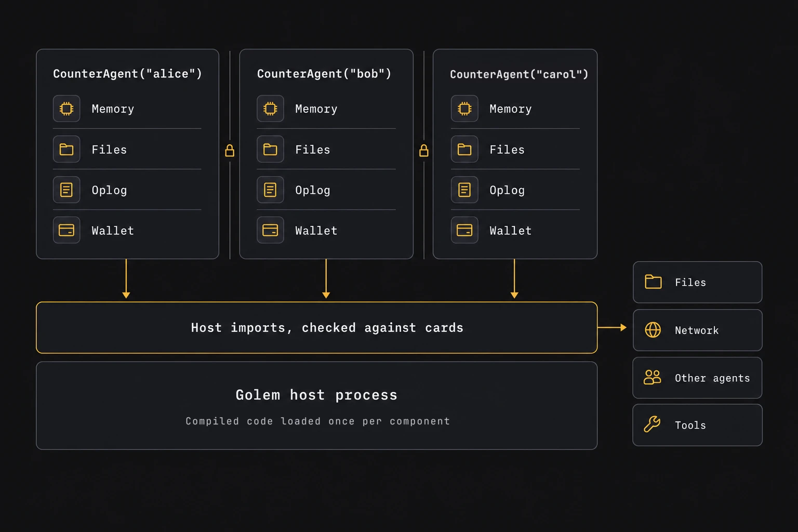Screen dimensions: 798x532
Task: Select the CounterAgent("alice") title
Action: (127, 74)
